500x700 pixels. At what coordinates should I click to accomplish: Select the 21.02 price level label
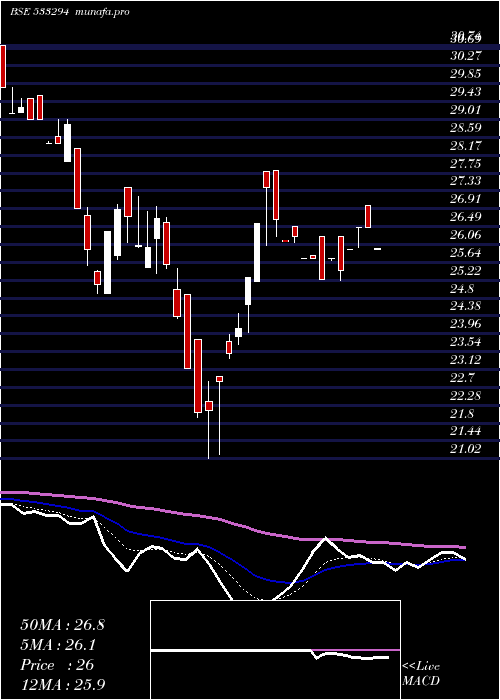point(466,449)
